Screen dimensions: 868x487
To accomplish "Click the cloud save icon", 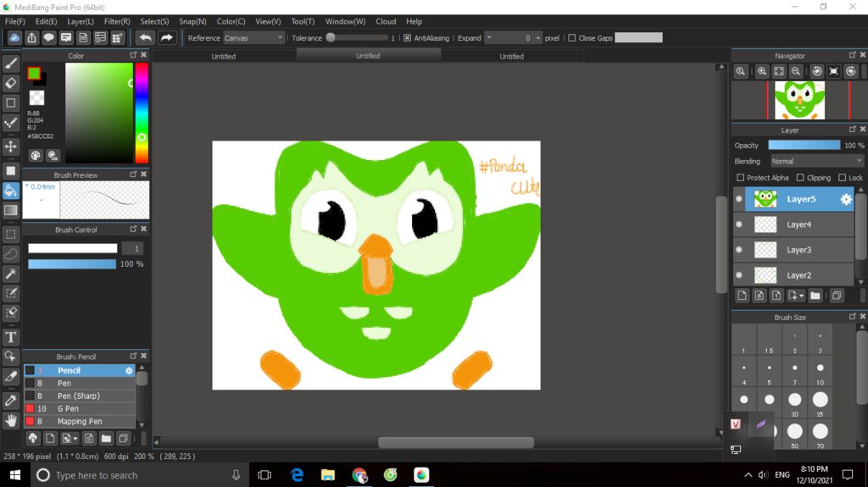I will 14,37.
